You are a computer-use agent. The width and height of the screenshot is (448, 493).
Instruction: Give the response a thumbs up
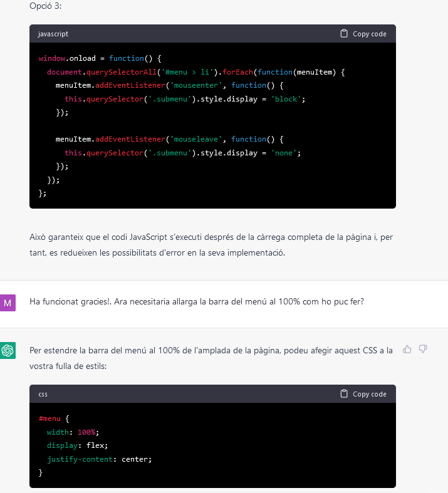click(x=407, y=349)
